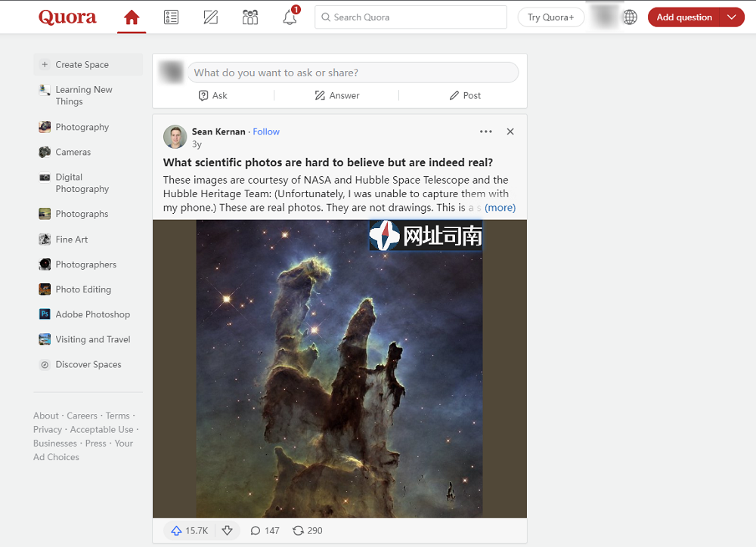This screenshot has width=756, height=547.
Task: Click the Try Quora+ button
Action: point(550,17)
